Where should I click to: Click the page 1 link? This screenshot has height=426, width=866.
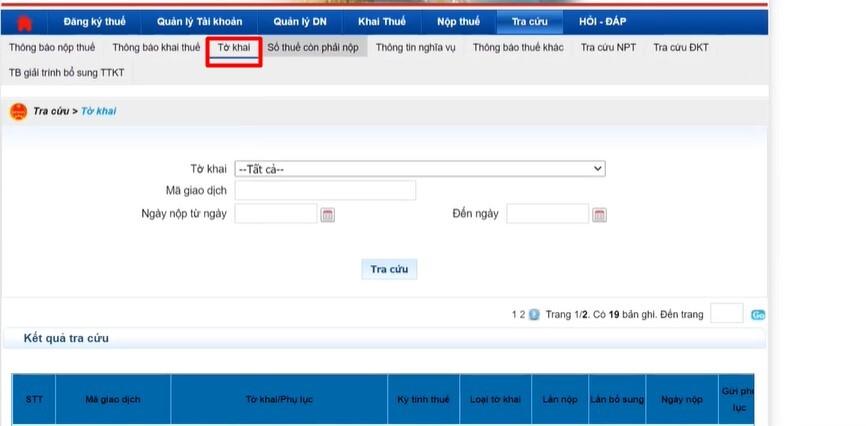pyautogui.click(x=514, y=314)
